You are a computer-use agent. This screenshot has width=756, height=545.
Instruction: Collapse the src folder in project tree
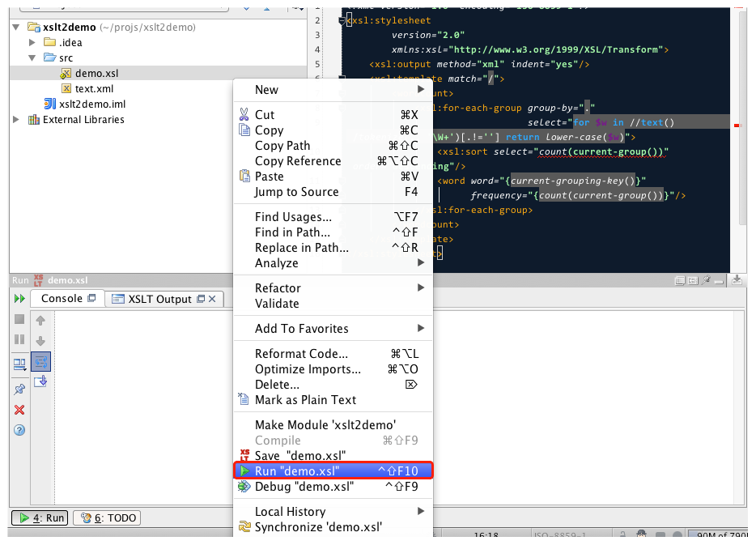(32, 58)
